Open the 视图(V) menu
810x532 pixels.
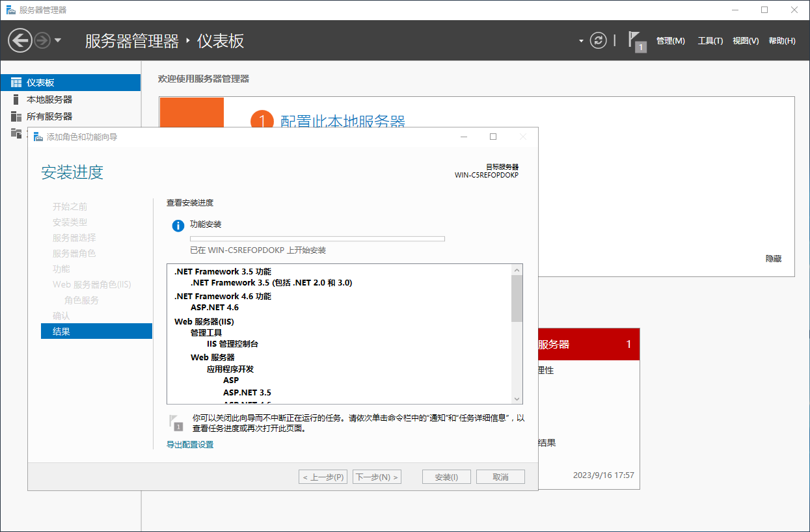[x=745, y=41]
